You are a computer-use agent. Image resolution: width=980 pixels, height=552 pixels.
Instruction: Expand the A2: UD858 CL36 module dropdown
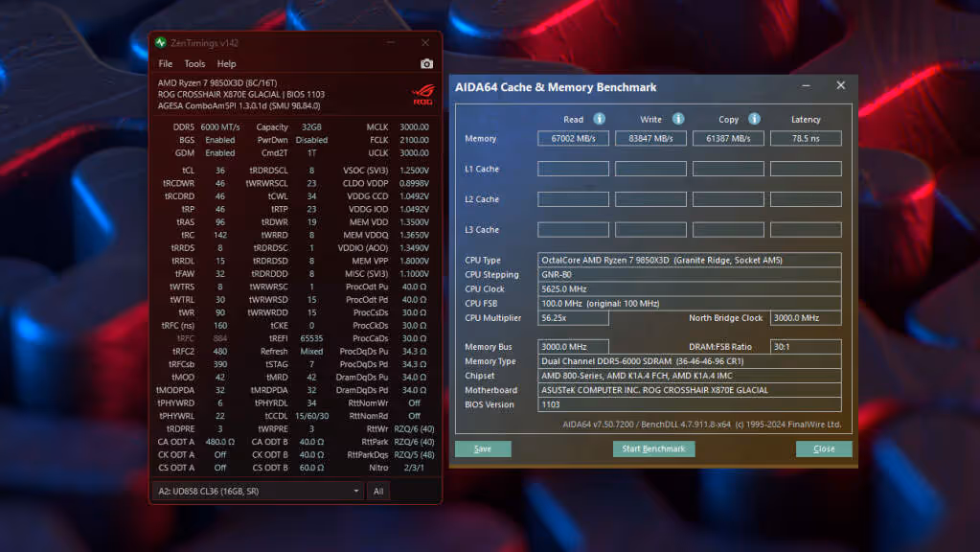click(x=258, y=492)
